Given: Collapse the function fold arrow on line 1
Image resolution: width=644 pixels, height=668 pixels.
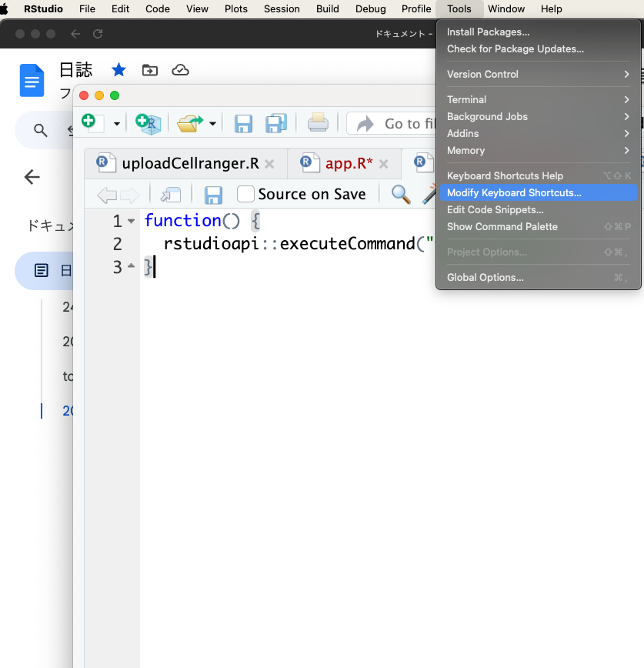Looking at the screenshot, I should [x=131, y=221].
